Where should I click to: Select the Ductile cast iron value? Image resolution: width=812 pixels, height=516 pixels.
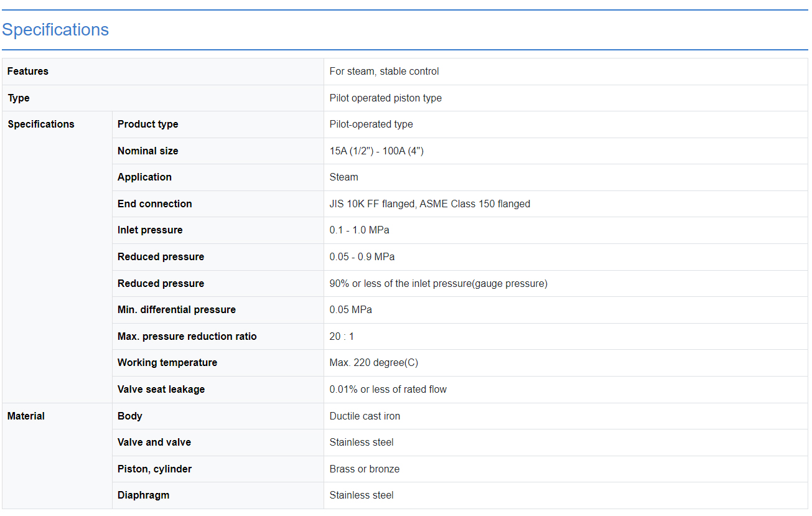pos(365,416)
